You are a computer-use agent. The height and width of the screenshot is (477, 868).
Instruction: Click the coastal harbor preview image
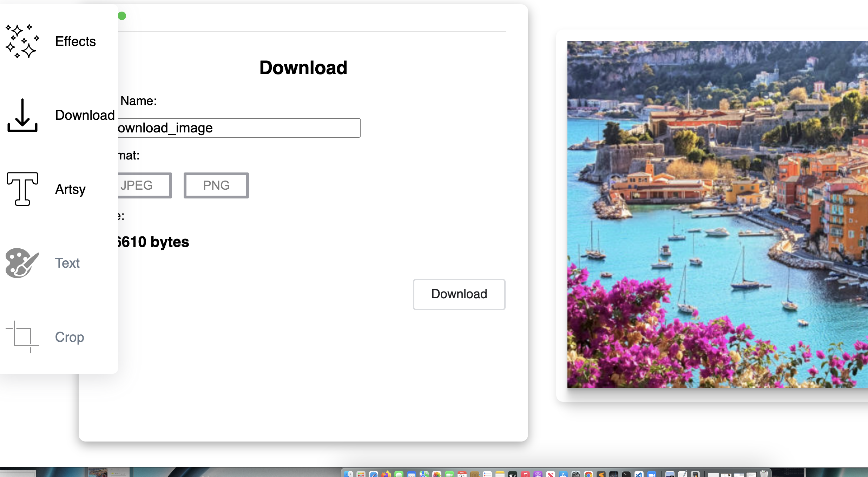[716, 214]
